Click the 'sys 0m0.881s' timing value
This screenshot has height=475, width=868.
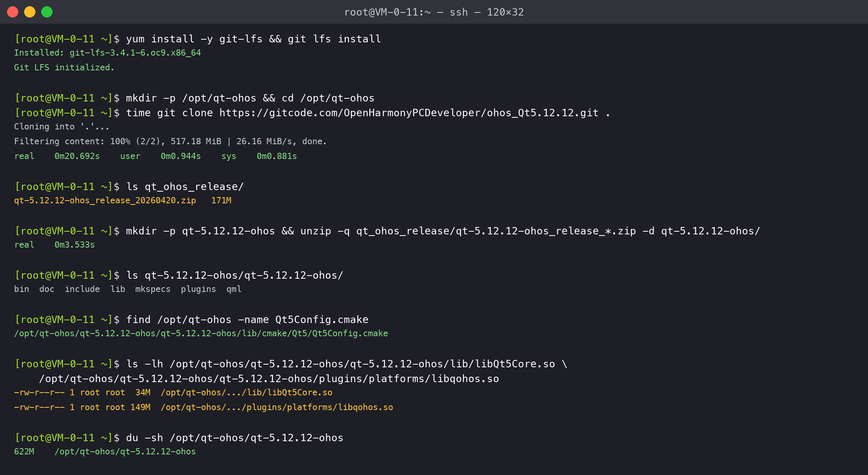pyautogui.click(x=259, y=156)
